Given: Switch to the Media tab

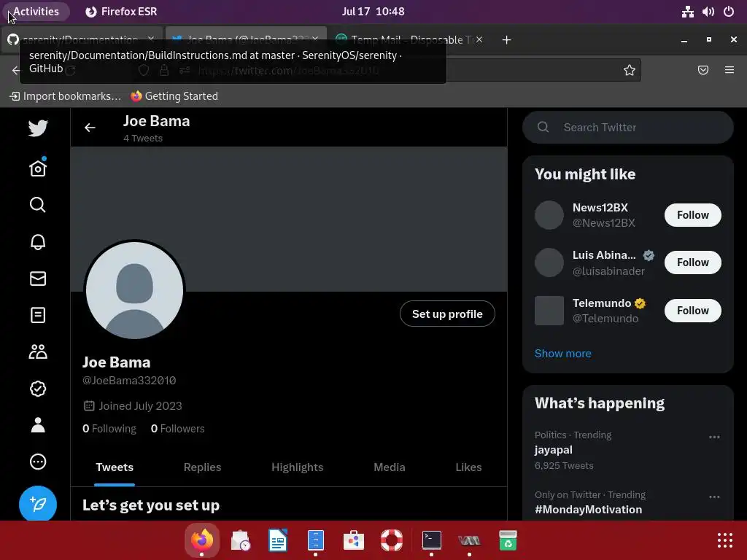Looking at the screenshot, I should 390,467.
